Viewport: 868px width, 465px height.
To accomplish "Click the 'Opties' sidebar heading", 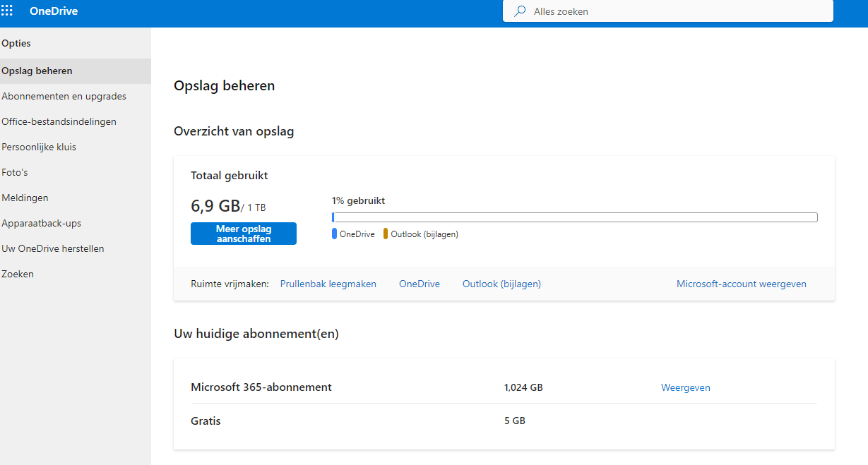I will 16,43.
